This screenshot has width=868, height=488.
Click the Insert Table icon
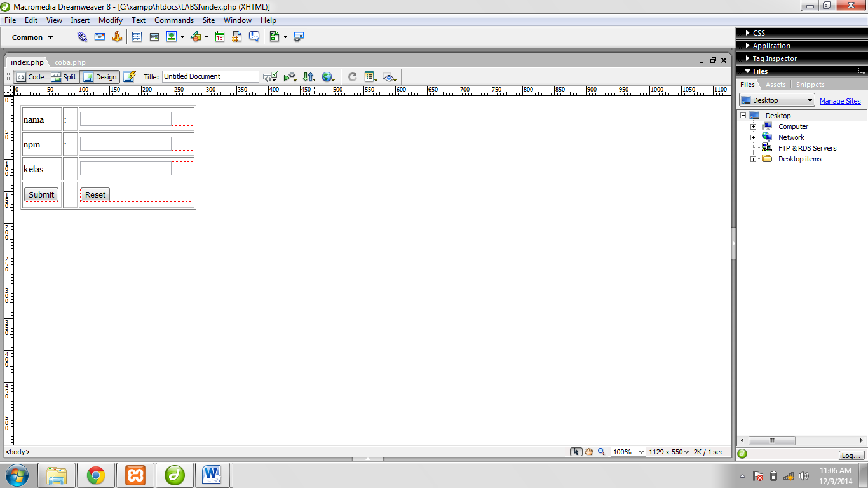tap(137, 37)
